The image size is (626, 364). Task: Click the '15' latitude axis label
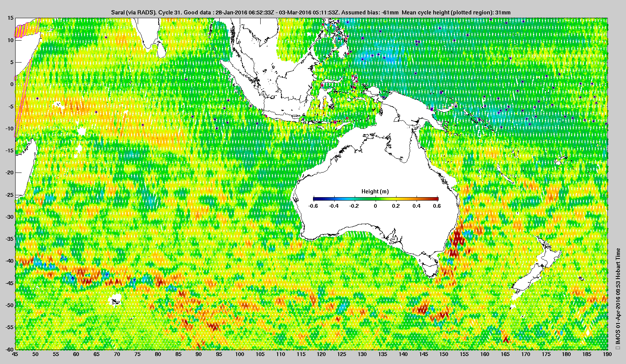pyautogui.click(x=10, y=18)
